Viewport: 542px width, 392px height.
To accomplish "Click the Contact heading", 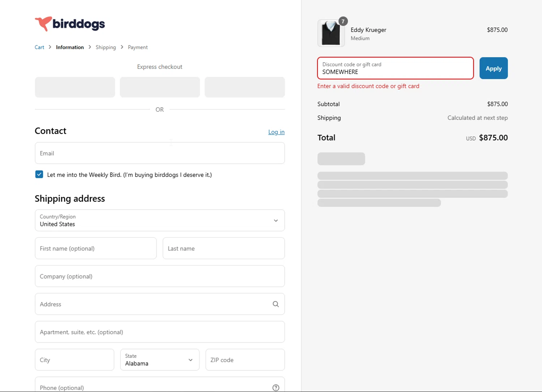I will pos(51,131).
